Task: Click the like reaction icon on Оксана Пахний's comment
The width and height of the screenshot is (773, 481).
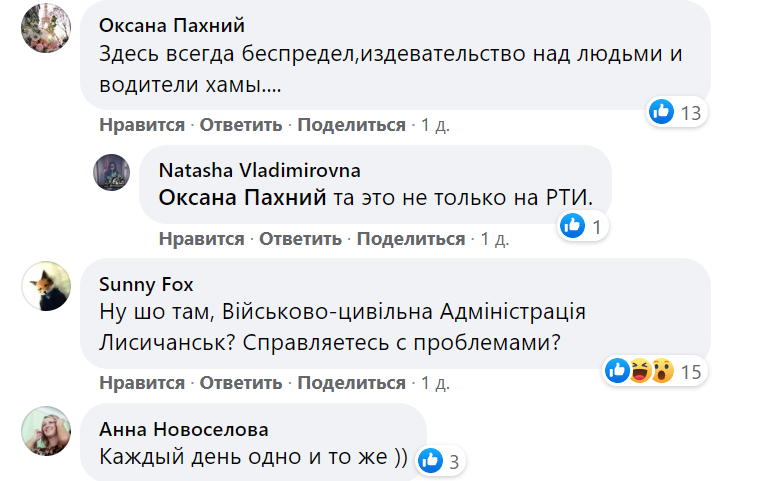Action: tap(662, 112)
